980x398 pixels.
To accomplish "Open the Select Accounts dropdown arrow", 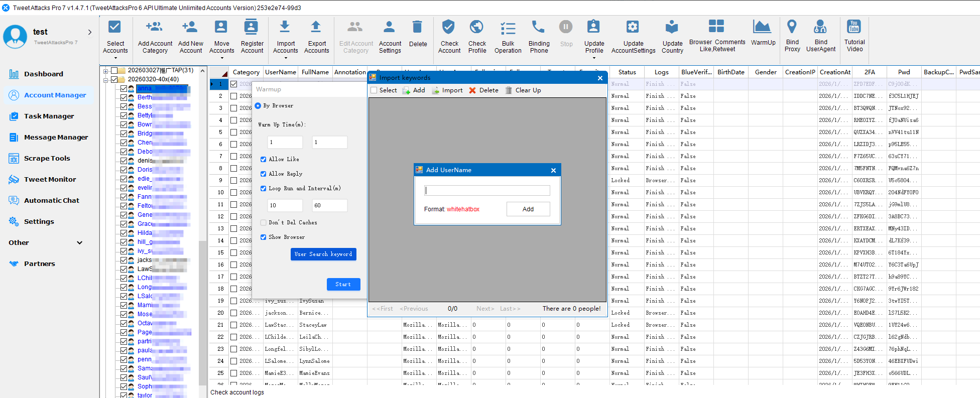I will coord(115,58).
